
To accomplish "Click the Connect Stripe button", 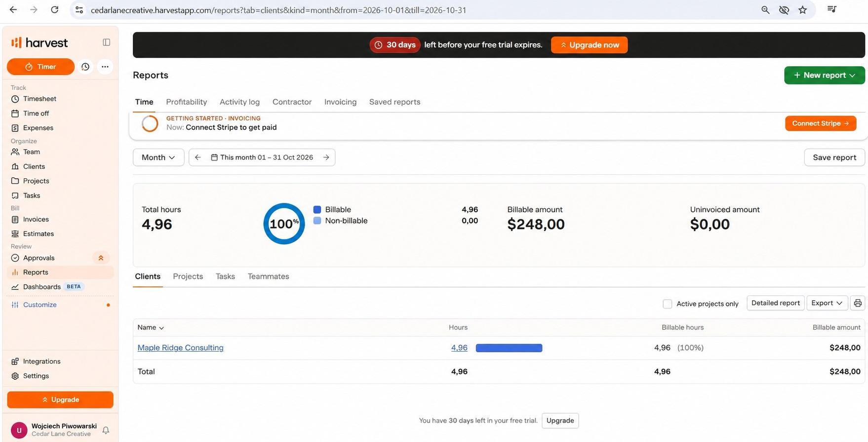I will [821, 123].
